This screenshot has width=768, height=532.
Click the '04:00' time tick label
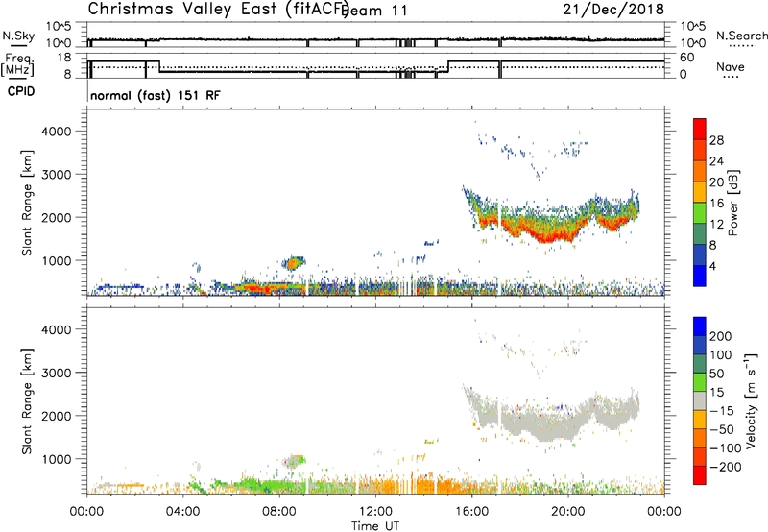(183, 512)
